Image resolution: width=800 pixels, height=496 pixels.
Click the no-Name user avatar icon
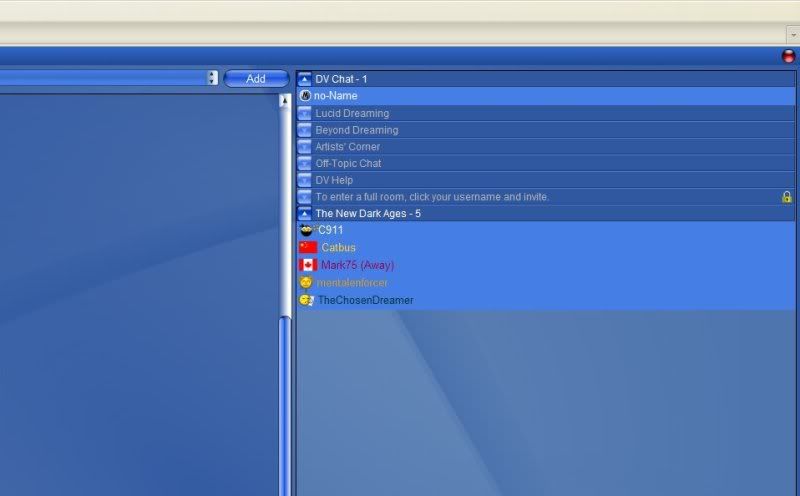pyautogui.click(x=305, y=96)
